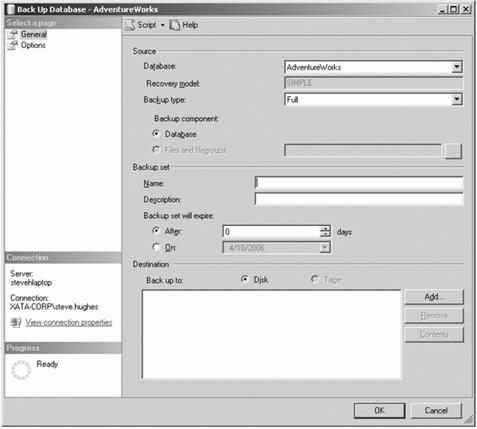Decrease expiry days with spinner down
Screen dimensions: 477x429
325,234
